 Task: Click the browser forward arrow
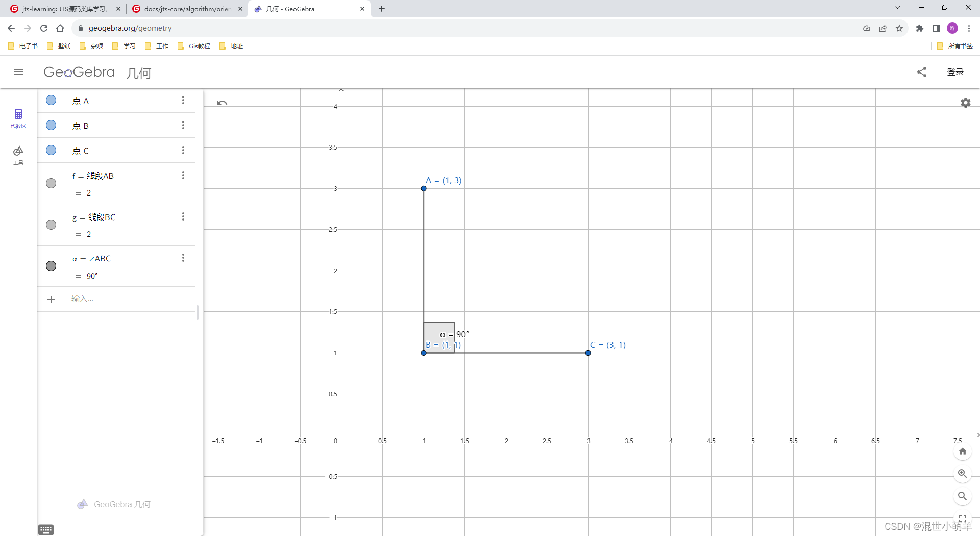pos(28,28)
